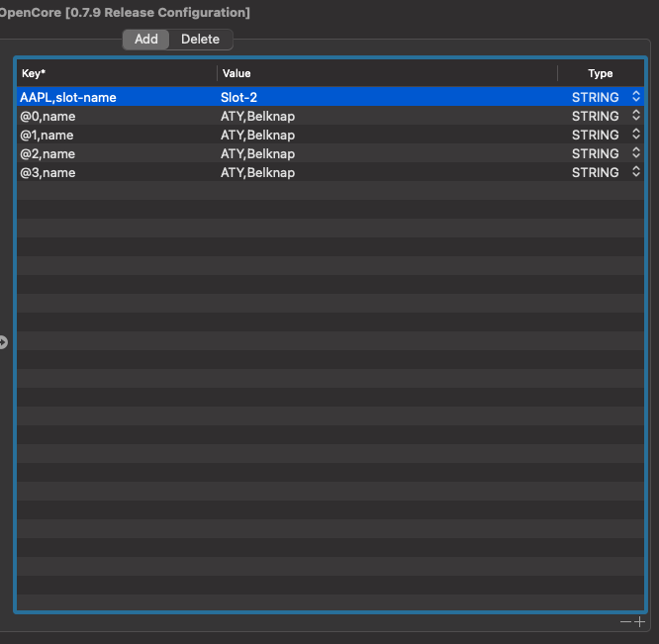Select the @0,name key cell
Screen dimensions: 659x644
[117, 116]
